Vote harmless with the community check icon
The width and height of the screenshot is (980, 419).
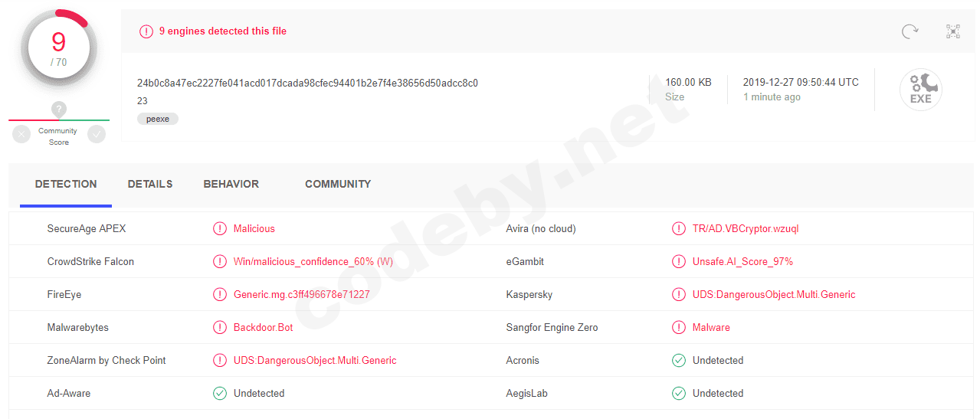tap(97, 134)
